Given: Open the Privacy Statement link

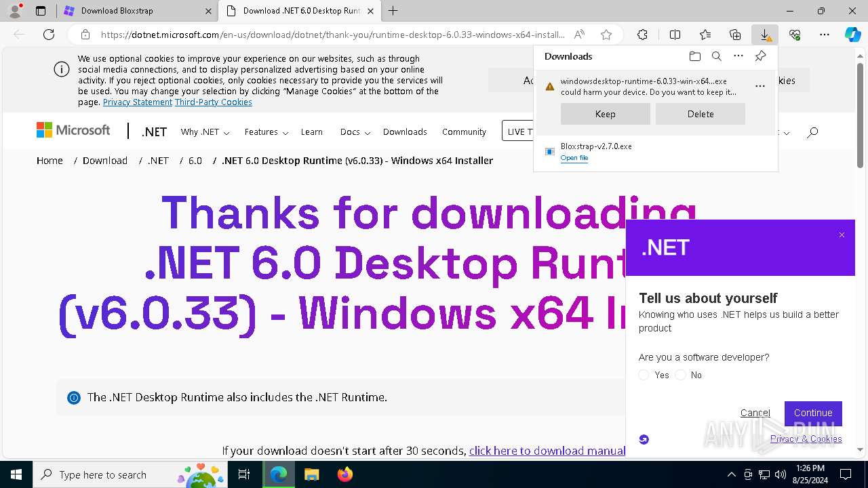Looking at the screenshot, I should click(138, 102).
